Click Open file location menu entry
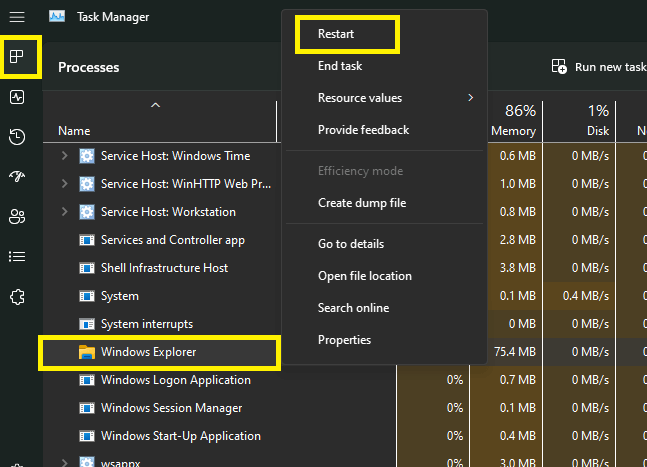Image resolution: width=647 pixels, height=467 pixels. (x=365, y=276)
